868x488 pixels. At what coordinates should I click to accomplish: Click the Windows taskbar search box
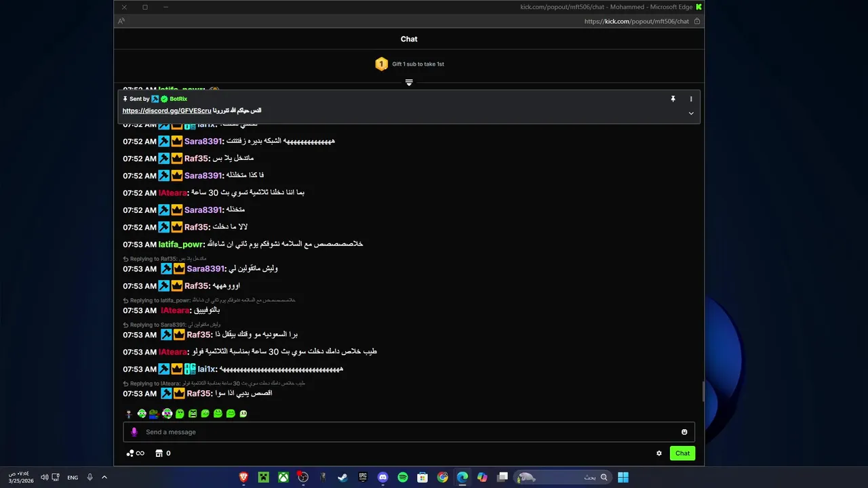(x=563, y=477)
